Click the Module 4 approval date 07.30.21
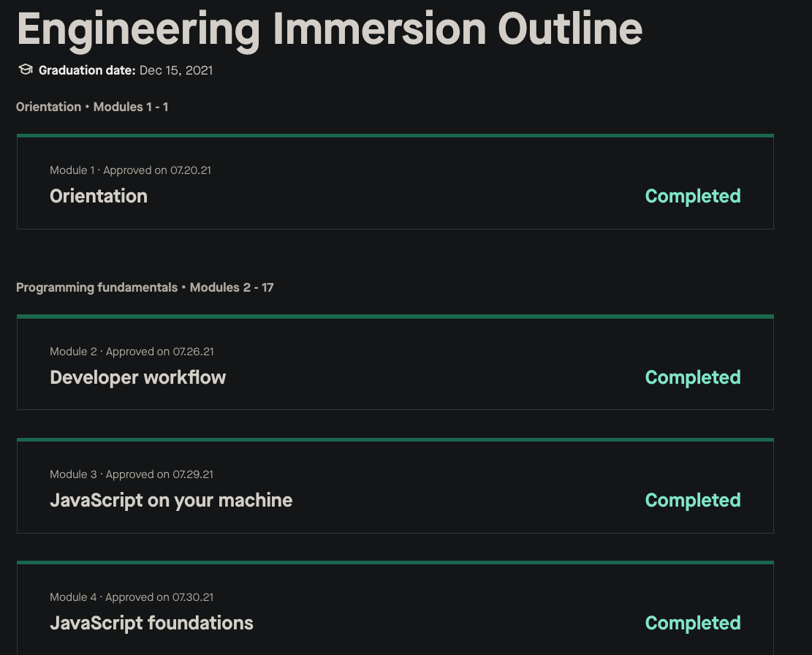Screen dimensions: 812x655 pyautogui.click(x=194, y=597)
